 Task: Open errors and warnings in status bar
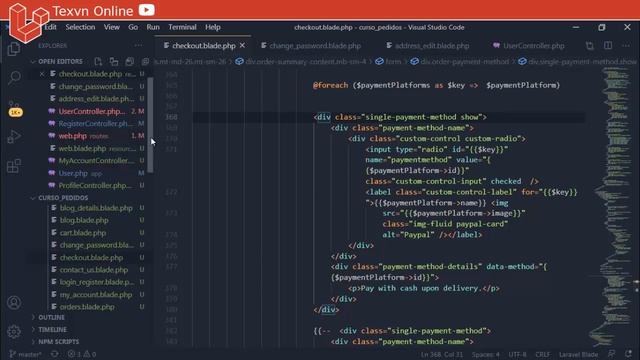(x=82, y=354)
